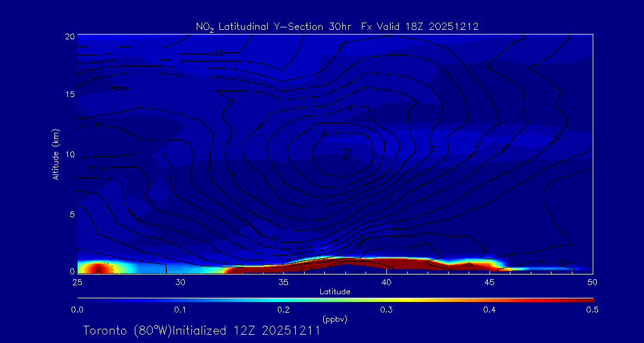Image resolution: width=644 pixels, height=343 pixels.
Task: Click the center of the innermost contour
Action: 345,154
